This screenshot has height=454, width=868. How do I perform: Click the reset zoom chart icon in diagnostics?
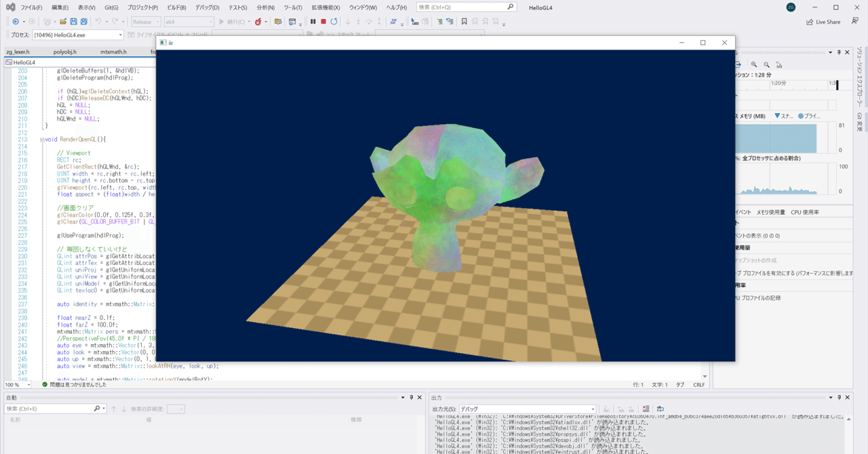pyautogui.click(x=779, y=65)
